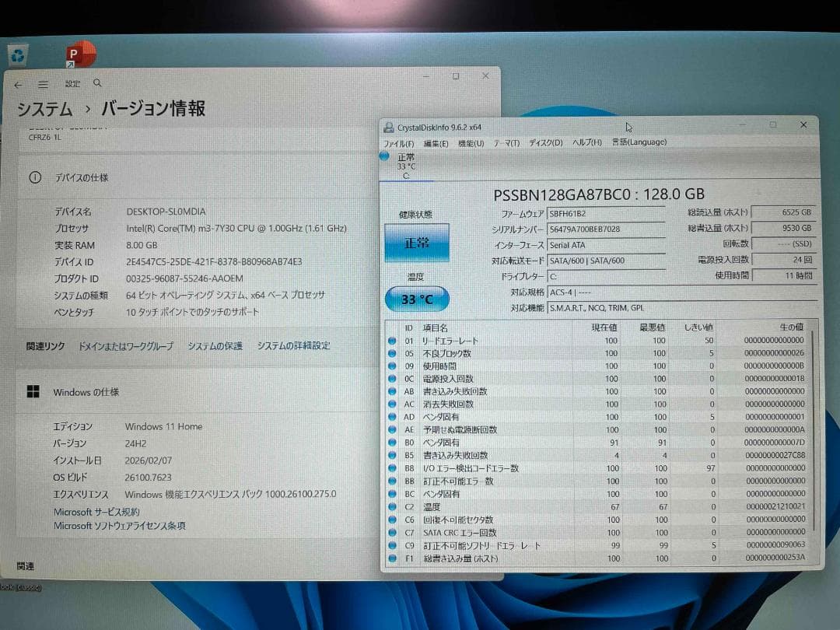Open the テーマ(T) menu

tap(504, 142)
